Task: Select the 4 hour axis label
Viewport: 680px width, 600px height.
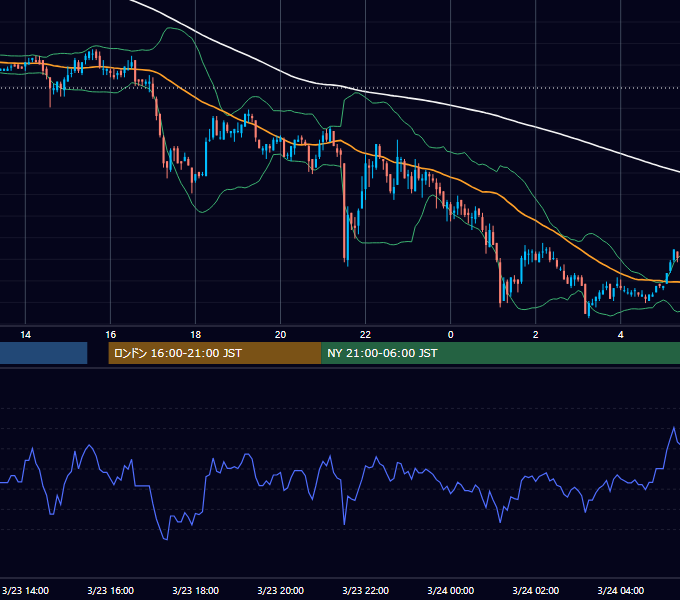Action: tap(621, 335)
